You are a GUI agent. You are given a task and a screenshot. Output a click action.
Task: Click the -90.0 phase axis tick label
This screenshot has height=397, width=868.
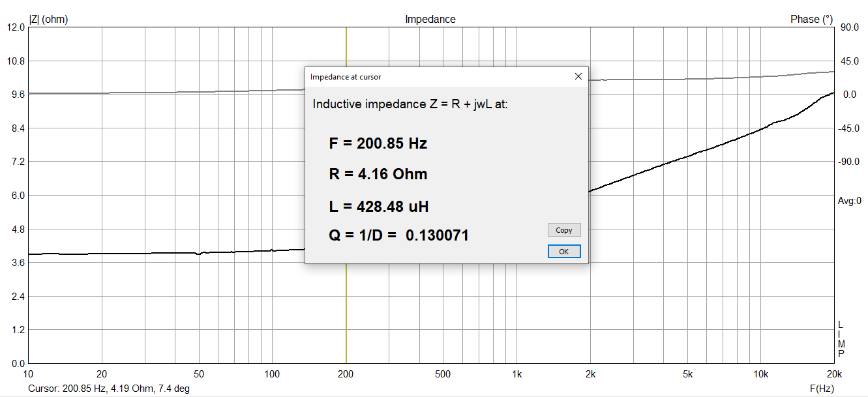[x=848, y=162]
